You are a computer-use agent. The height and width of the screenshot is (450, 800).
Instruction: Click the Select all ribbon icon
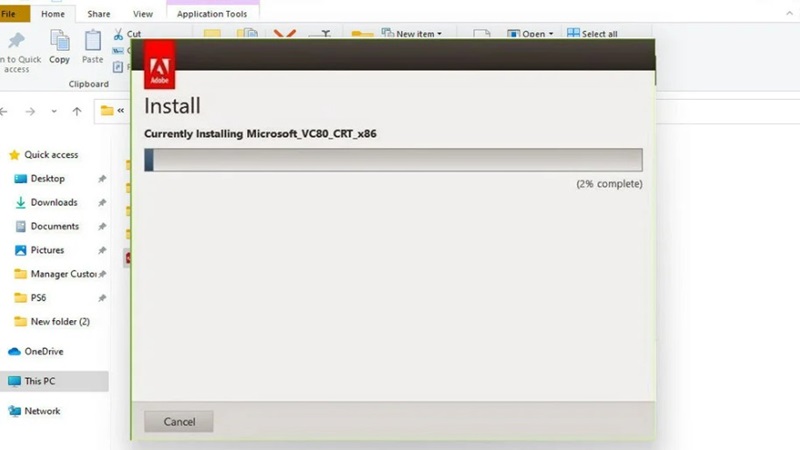click(574, 34)
